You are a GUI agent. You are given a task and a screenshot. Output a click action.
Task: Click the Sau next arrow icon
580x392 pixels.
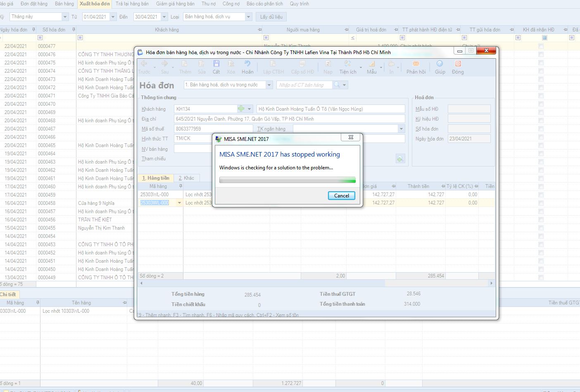coord(164,64)
